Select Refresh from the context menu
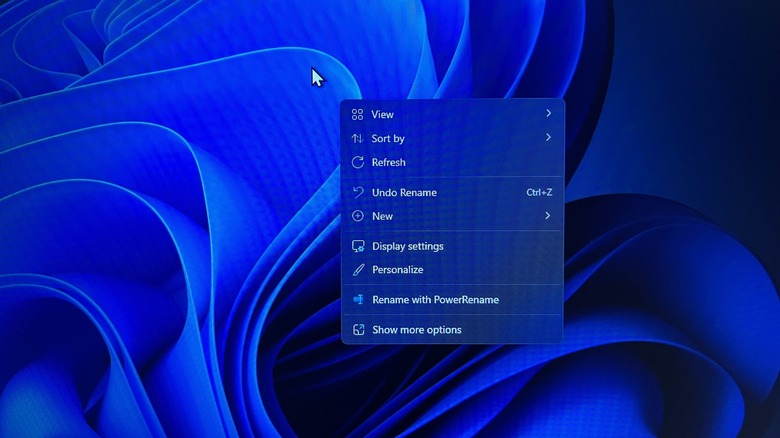780x438 pixels. coord(452,162)
